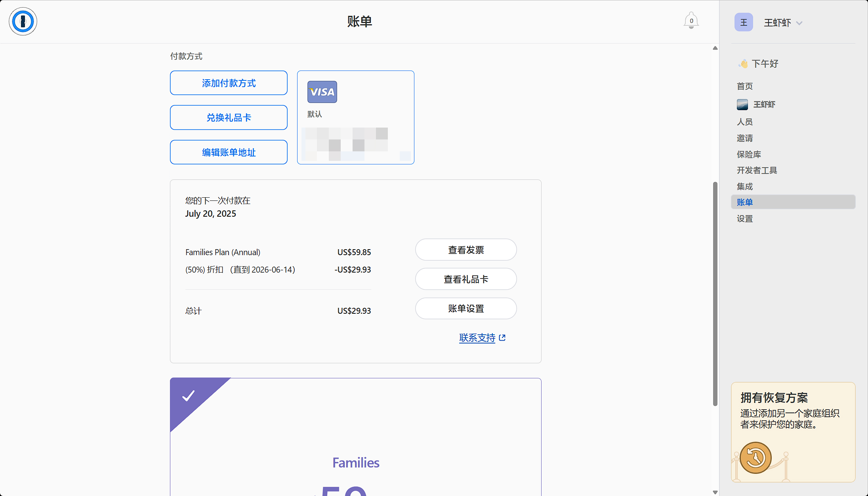Viewport: 868px width, 496px height.
Task: Click the 总计 US$29.93 total amount
Action: (354, 311)
